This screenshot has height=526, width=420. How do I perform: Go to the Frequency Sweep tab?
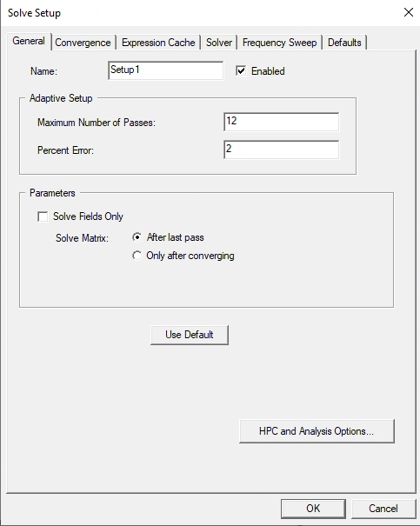(x=279, y=43)
